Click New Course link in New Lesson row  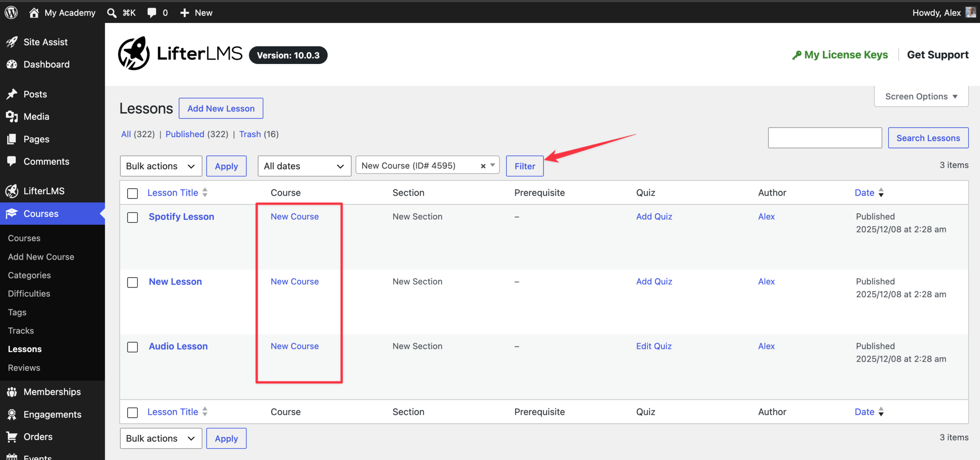click(x=294, y=282)
